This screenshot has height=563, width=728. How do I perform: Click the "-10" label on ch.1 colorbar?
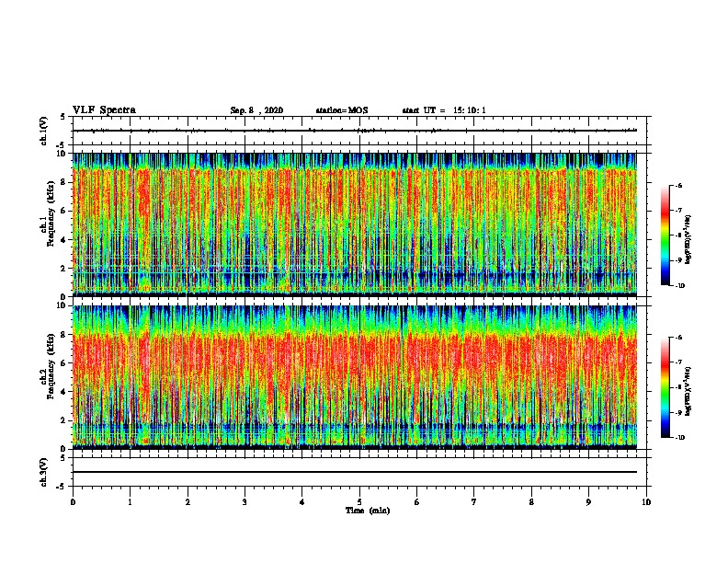coord(680,286)
